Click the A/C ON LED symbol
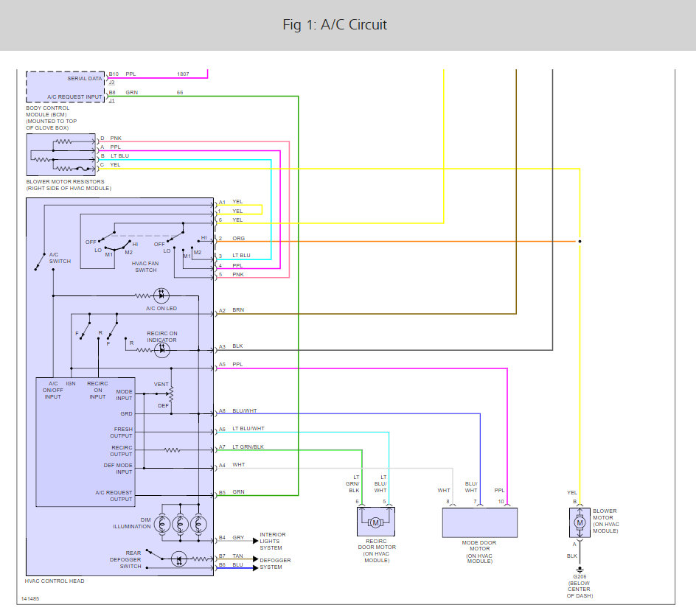The image size is (696, 616). point(161,295)
